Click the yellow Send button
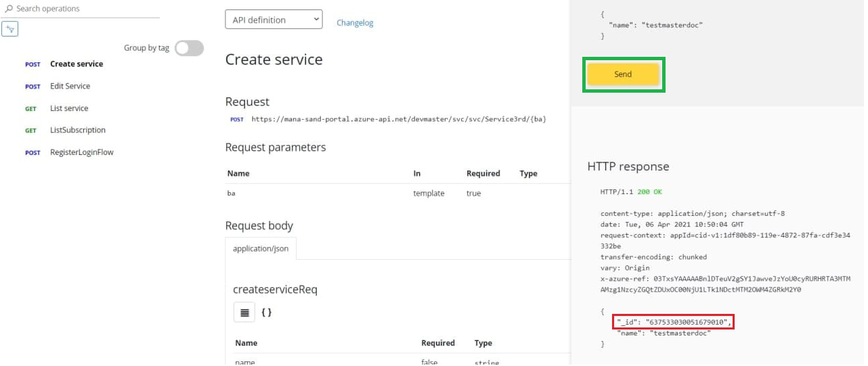 pos(623,74)
